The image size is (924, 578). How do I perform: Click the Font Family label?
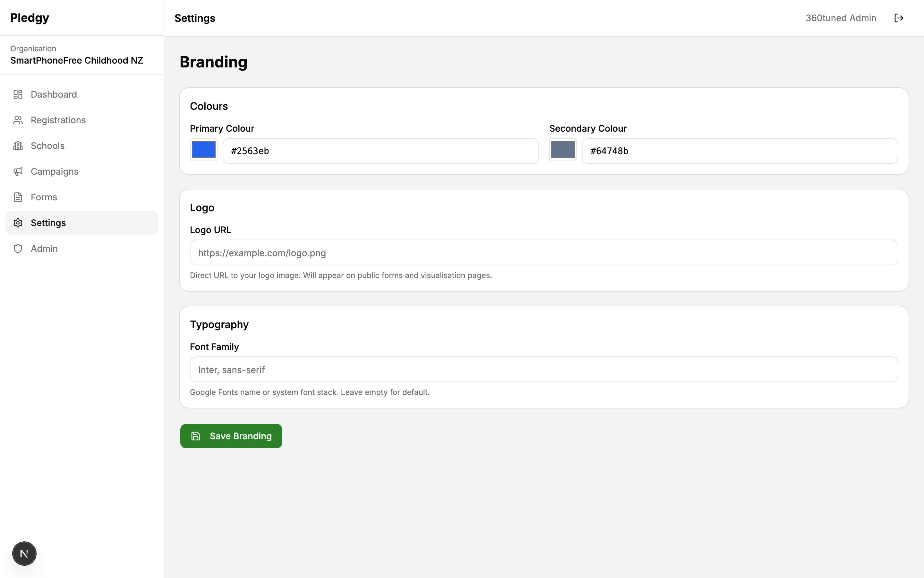(214, 347)
